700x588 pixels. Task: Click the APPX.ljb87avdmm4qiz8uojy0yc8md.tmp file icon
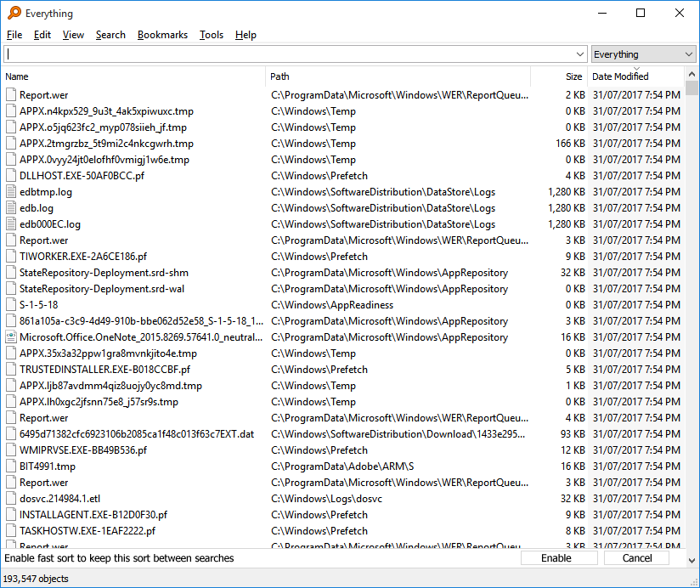tap(11, 385)
